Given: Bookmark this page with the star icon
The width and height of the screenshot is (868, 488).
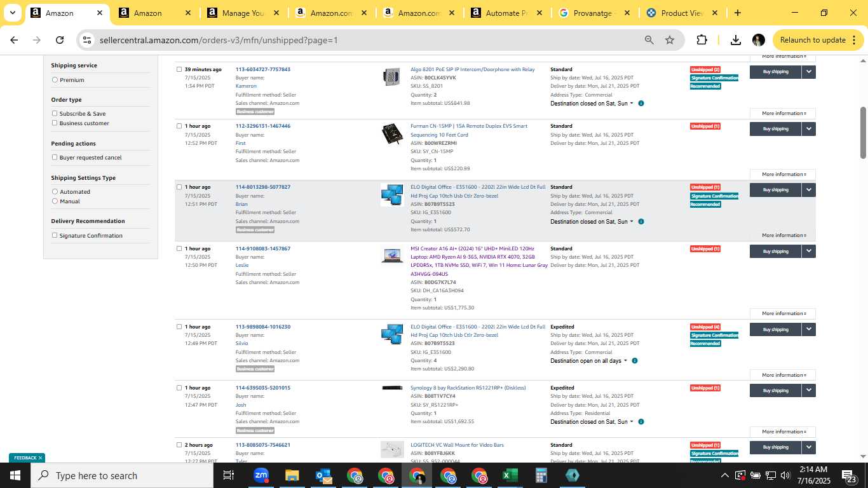Looking at the screenshot, I should tap(670, 40).
